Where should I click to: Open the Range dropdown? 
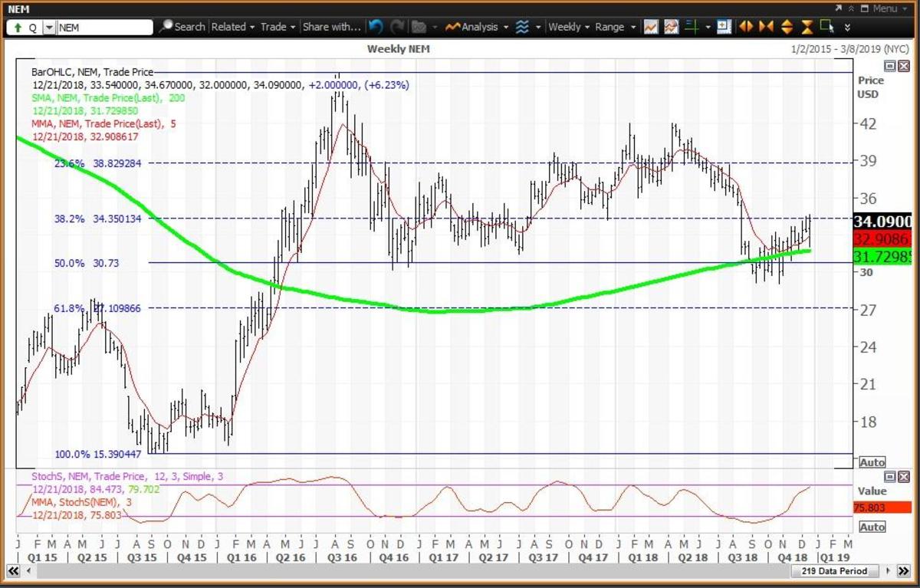coord(616,27)
